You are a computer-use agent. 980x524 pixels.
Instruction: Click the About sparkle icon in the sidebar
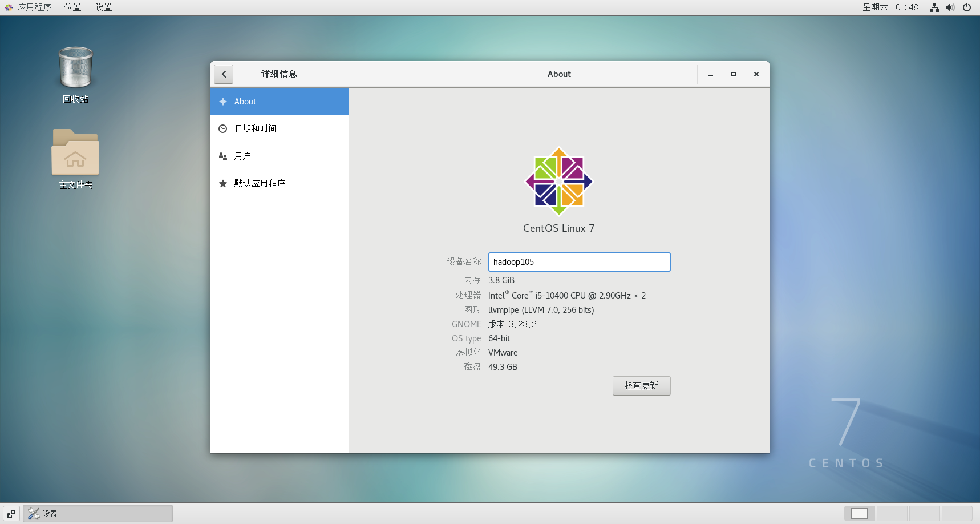pos(223,102)
